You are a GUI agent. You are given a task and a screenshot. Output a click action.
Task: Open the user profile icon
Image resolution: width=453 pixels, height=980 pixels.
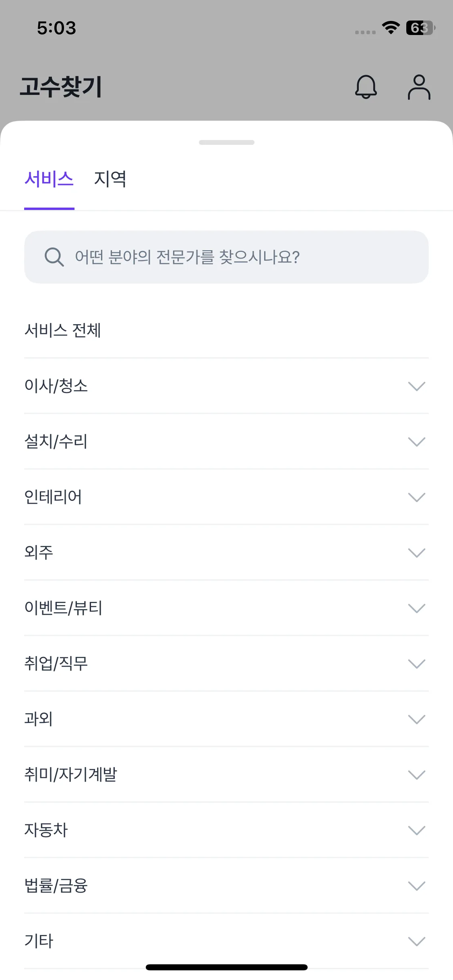click(419, 87)
